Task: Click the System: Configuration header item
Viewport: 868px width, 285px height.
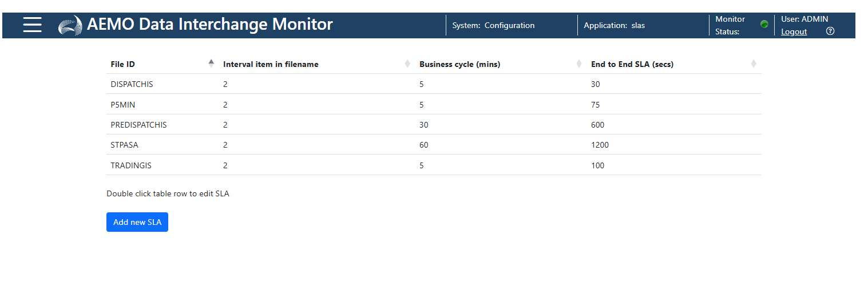Action: 493,25
